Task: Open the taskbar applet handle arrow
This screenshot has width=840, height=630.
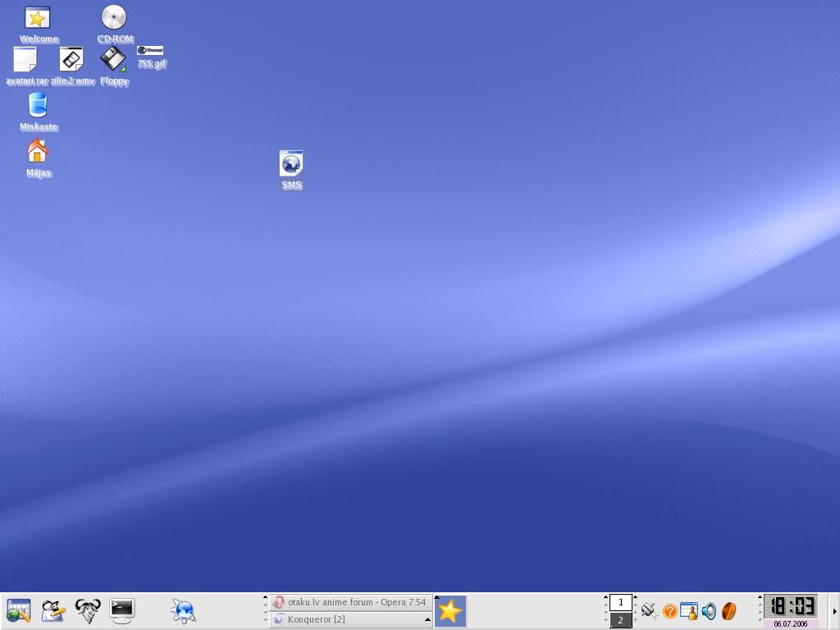Action: point(265,597)
